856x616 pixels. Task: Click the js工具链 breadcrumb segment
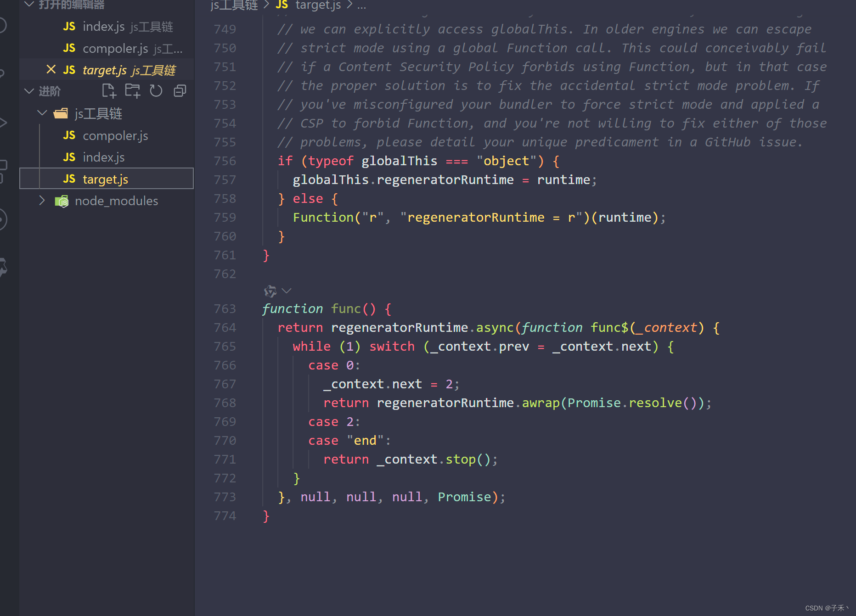pyautogui.click(x=234, y=5)
